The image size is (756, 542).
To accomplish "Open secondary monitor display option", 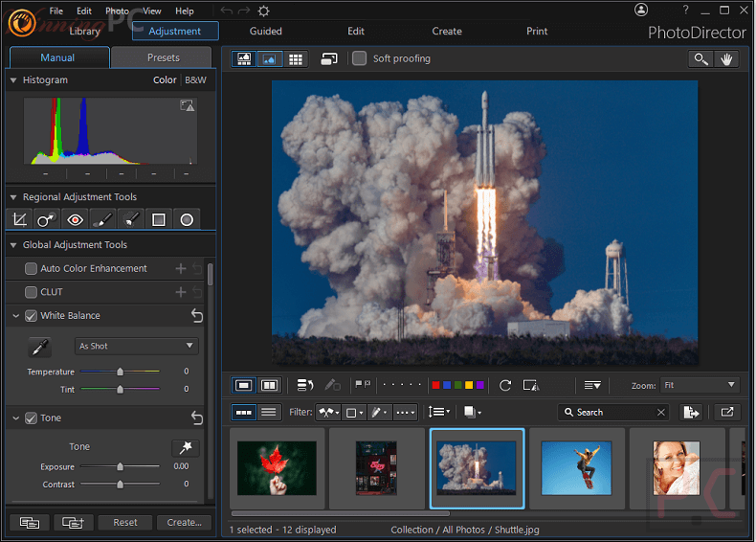I will [x=329, y=58].
